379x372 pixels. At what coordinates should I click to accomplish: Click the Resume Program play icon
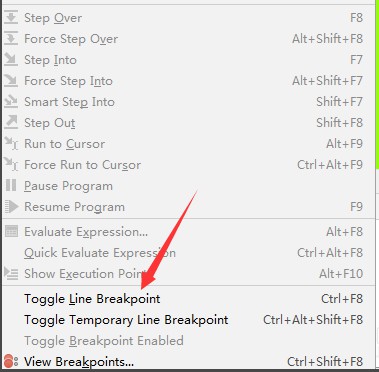point(11,207)
